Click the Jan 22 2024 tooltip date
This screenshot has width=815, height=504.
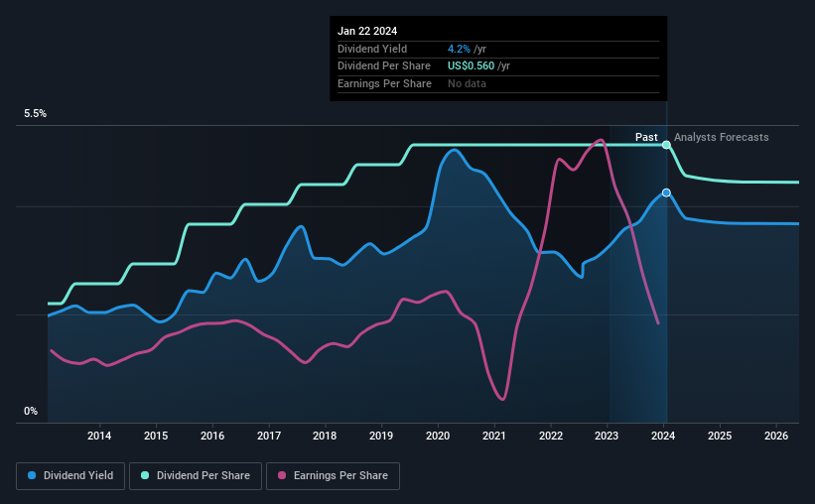point(367,31)
